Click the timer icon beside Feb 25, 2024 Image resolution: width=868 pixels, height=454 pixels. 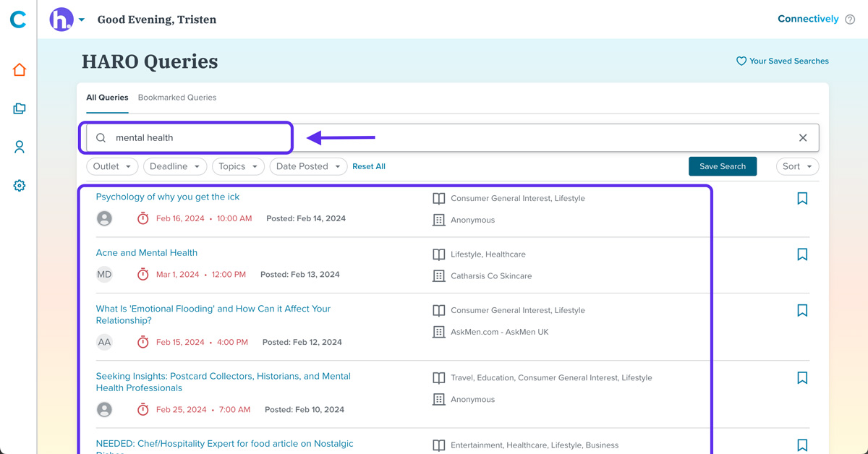[x=143, y=409]
